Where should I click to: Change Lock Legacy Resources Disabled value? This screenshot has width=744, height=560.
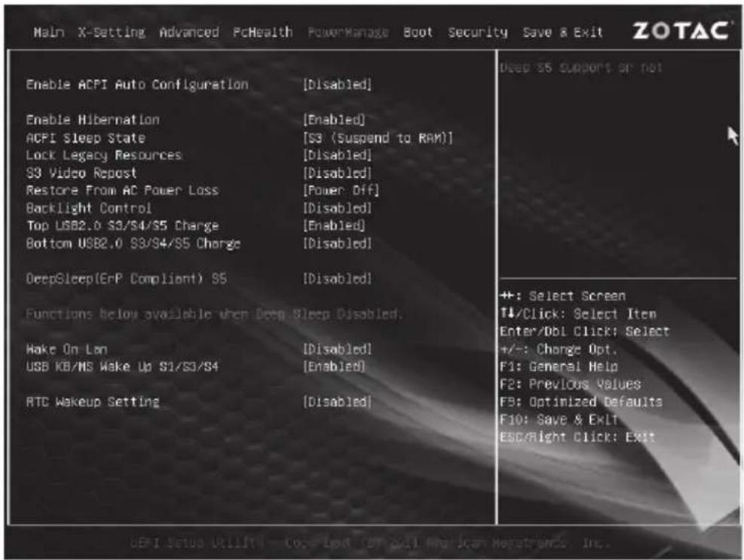coord(338,155)
